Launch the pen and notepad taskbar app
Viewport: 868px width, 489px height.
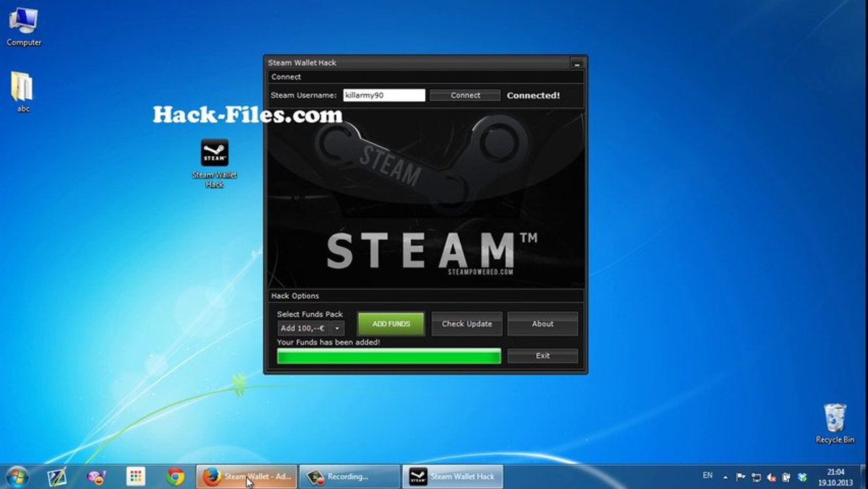pos(57,477)
